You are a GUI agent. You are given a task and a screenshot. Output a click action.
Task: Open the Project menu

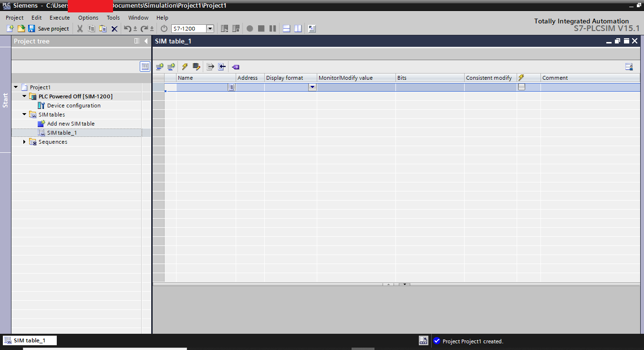[15, 18]
